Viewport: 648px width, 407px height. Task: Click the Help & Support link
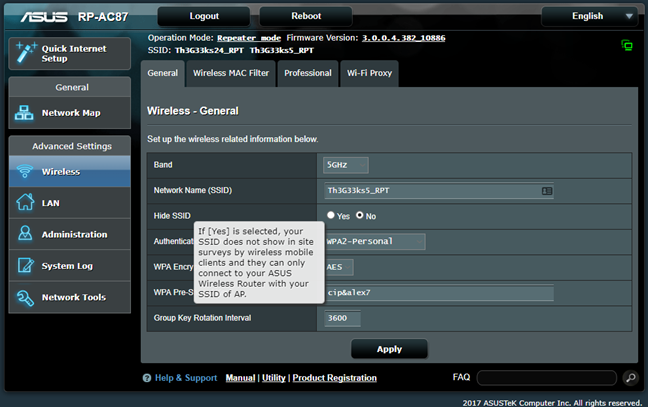click(x=186, y=378)
